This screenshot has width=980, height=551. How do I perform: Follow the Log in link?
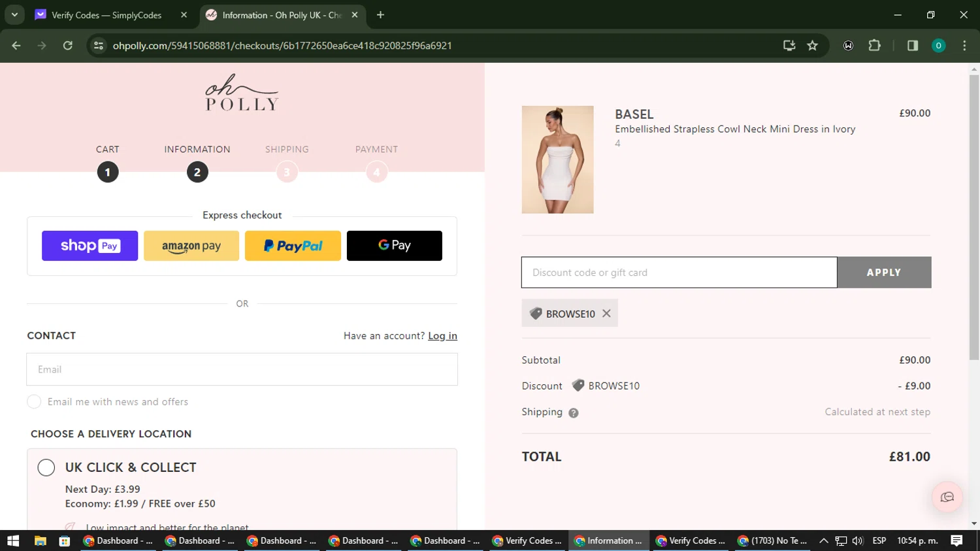click(x=442, y=336)
